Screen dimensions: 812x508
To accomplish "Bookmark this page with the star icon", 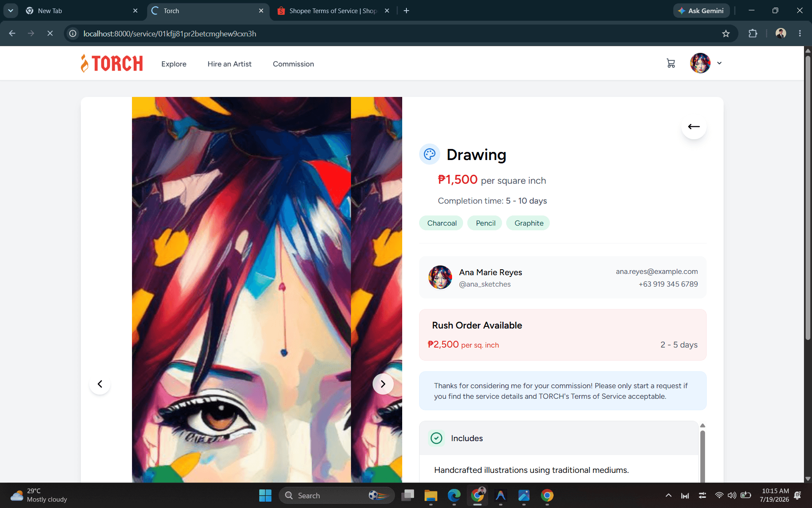I will (x=726, y=33).
